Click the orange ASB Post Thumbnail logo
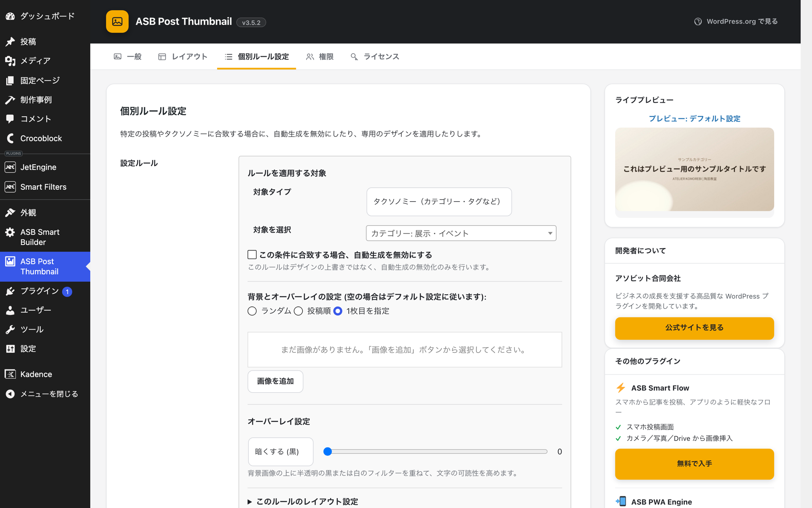The height and width of the screenshot is (508, 812). [x=117, y=22]
